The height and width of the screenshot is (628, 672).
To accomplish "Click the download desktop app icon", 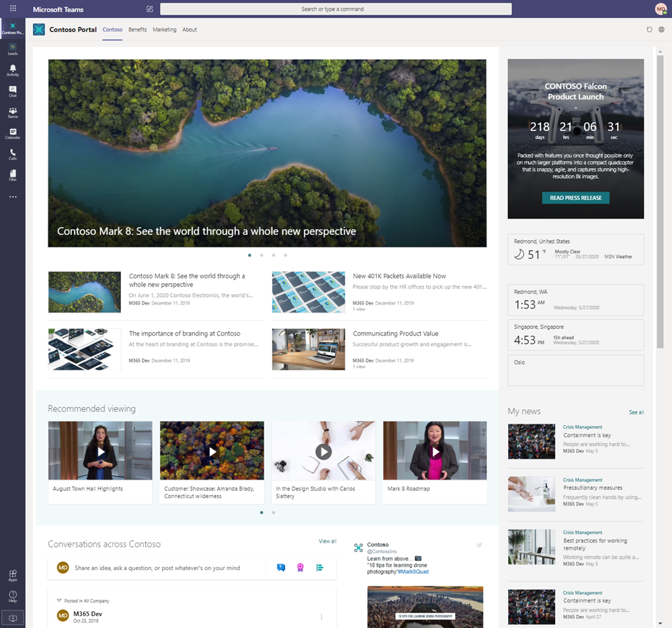I will [x=13, y=618].
